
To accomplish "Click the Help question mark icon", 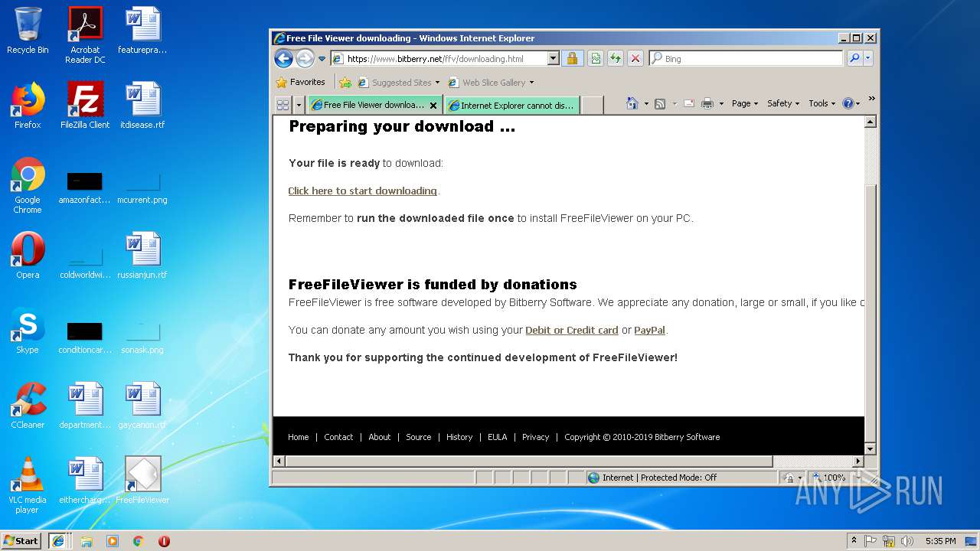I will coord(848,103).
